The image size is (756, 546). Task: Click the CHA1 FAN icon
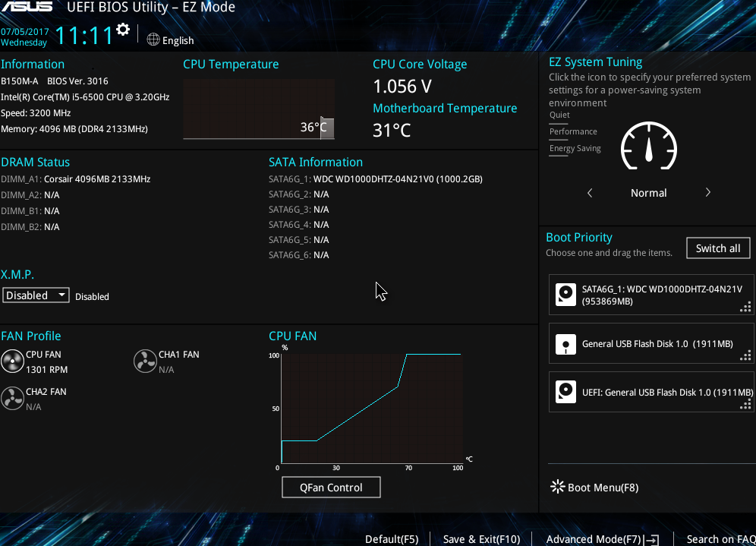click(x=145, y=361)
